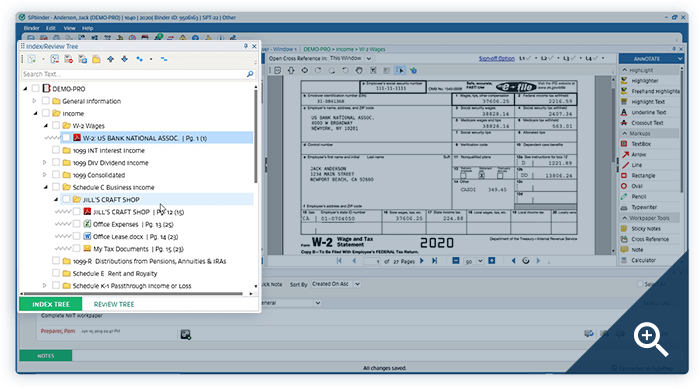The height and width of the screenshot is (389, 700).
Task: Expand the 1099 Div Dividend Income folder
Action: point(45,163)
